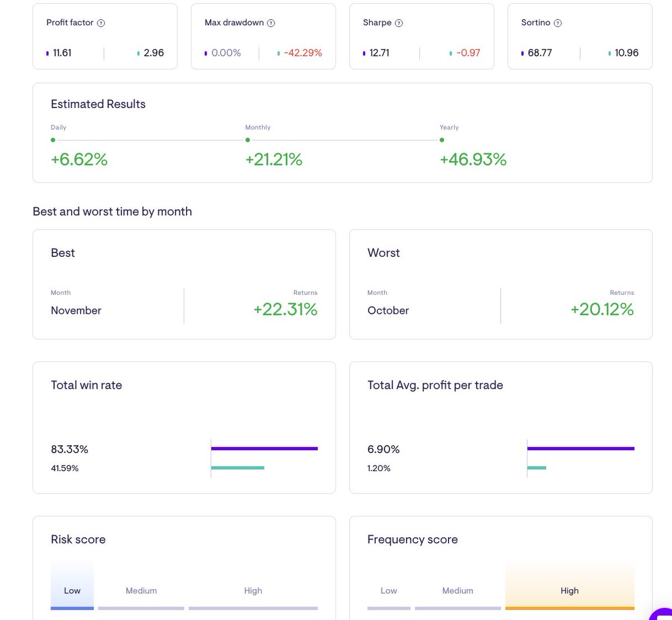The width and height of the screenshot is (672, 620).
Task: Select the total win rate 83.33%
Action: pyautogui.click(x=69, y=449)
